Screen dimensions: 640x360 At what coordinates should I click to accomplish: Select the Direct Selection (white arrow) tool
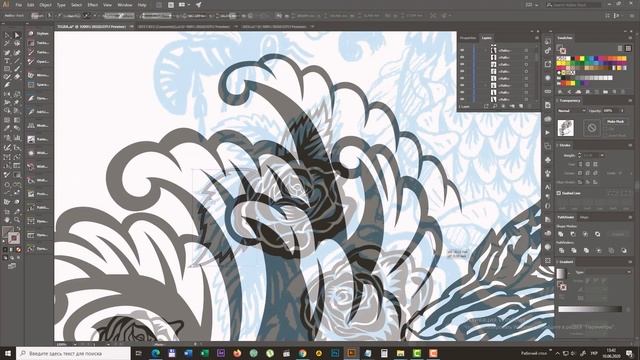pyautogui.click(x=17, y=35)
